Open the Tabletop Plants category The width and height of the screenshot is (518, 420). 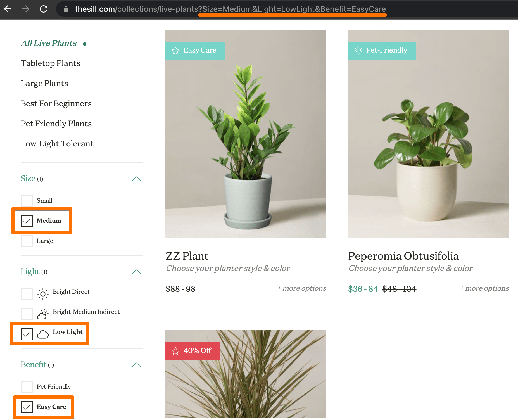click(50, 63)
